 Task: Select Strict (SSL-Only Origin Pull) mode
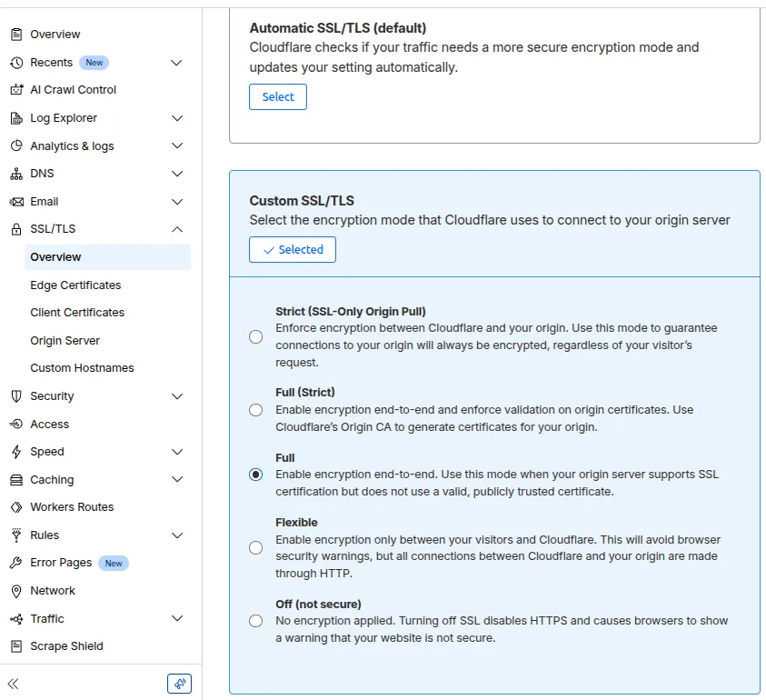tap(255, 336)
